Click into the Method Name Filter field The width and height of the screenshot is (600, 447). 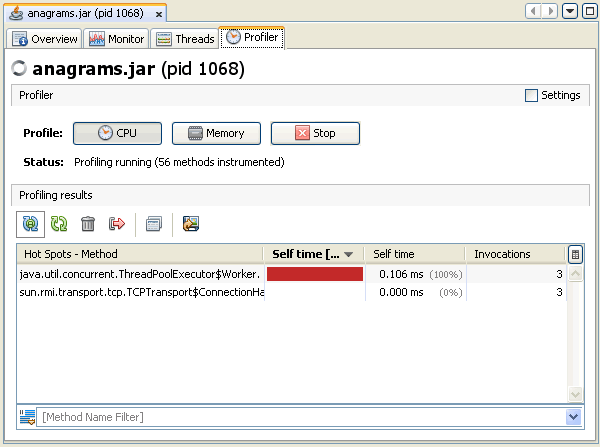pyautogui.click(x=300, y=416)
